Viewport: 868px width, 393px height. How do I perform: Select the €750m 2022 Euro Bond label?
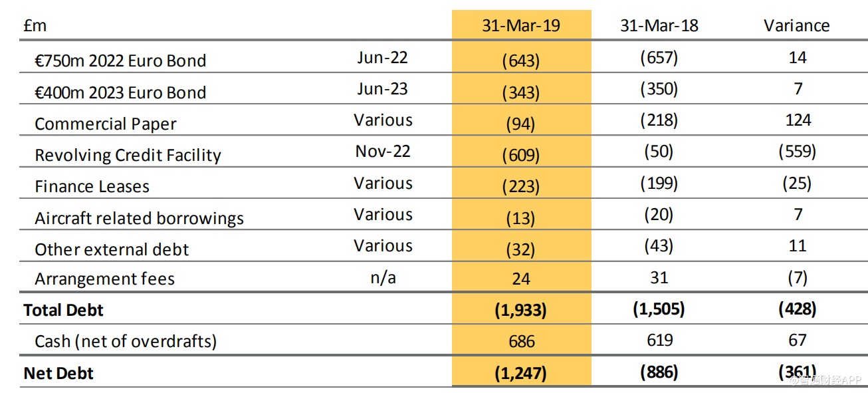(120, 61)
